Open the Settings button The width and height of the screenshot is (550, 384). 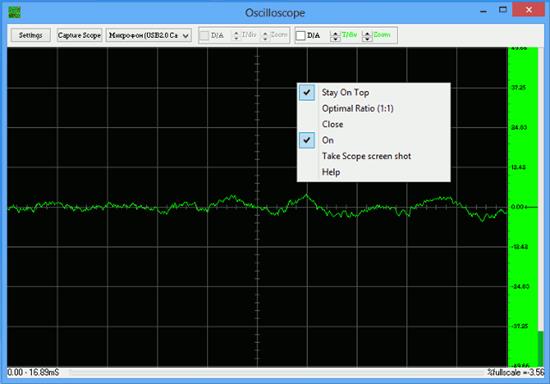(31, 35)
